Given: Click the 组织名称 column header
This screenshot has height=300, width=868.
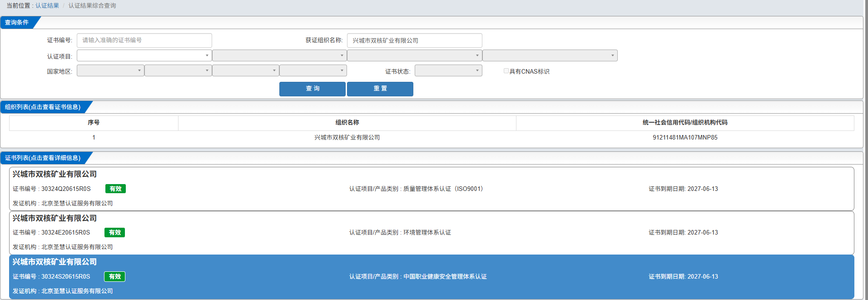Looking at the screenshot, I should pyautogui.click(x=347, y=123).
